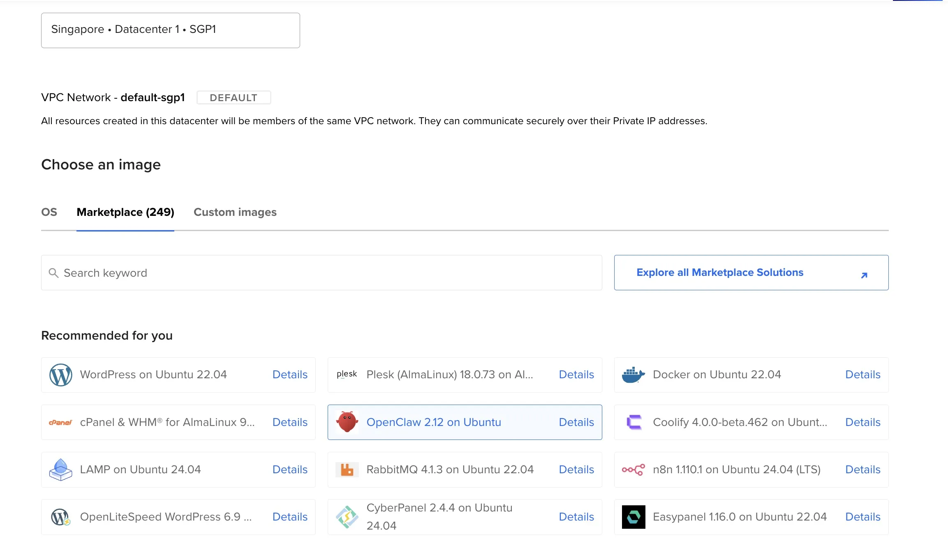The height and width of the screenshot is (560, 948).
Task: View Details for Docker on Ubuntu 22.04
Action: (862, 375)
